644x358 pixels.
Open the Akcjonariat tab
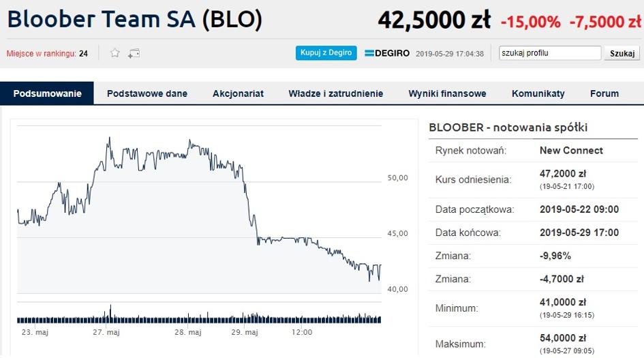(239, 93)
